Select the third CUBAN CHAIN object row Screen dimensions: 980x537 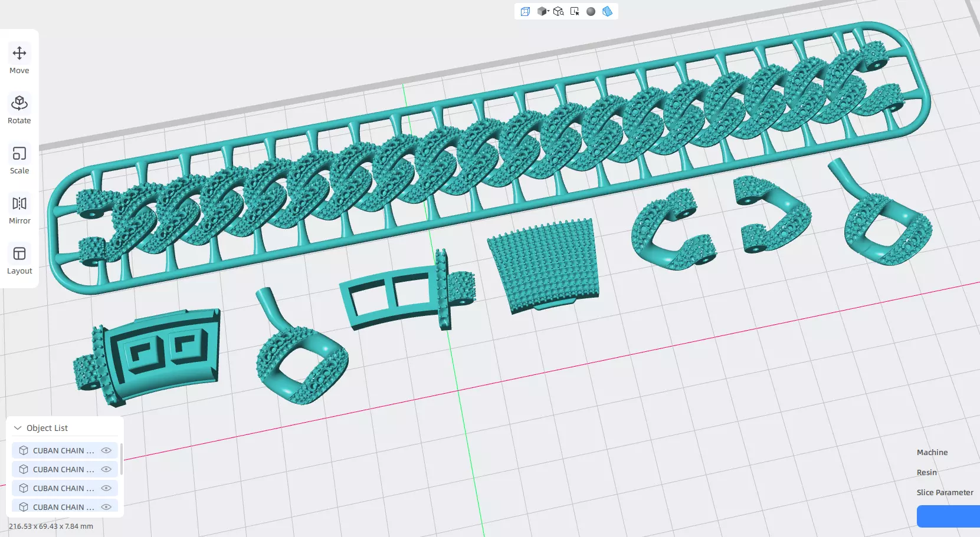tap(65, 488)
